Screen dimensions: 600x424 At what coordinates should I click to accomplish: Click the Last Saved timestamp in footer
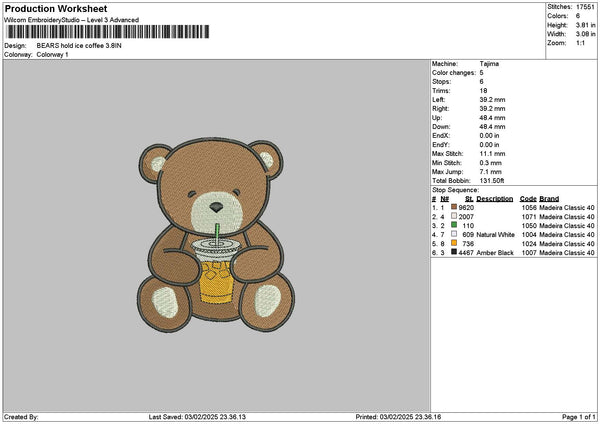coord(196,417)
